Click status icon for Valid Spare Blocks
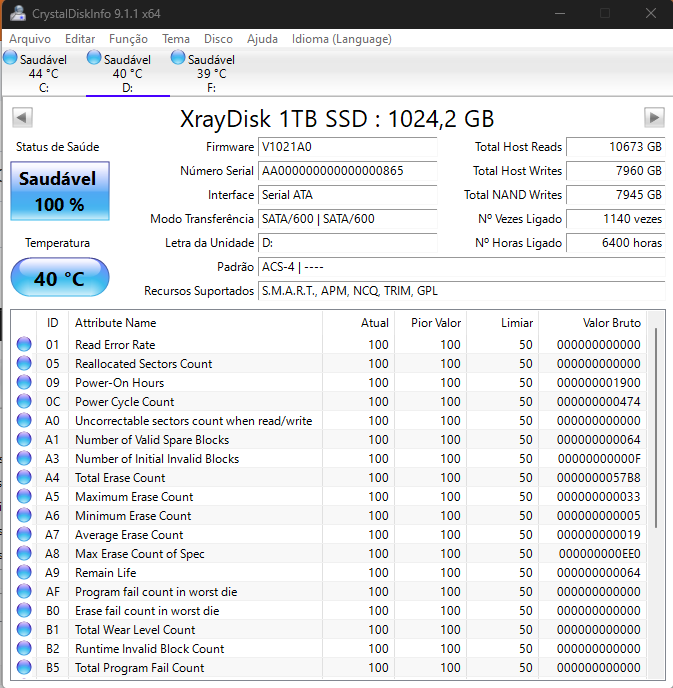This screenshot has height=688, width=673. pos(24,439)
